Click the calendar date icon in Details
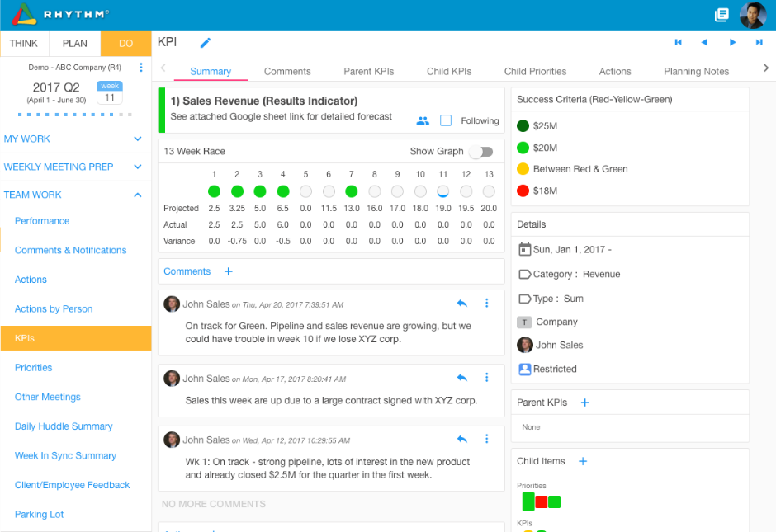The height and width of the screenshot is (532, 776). 524,249
